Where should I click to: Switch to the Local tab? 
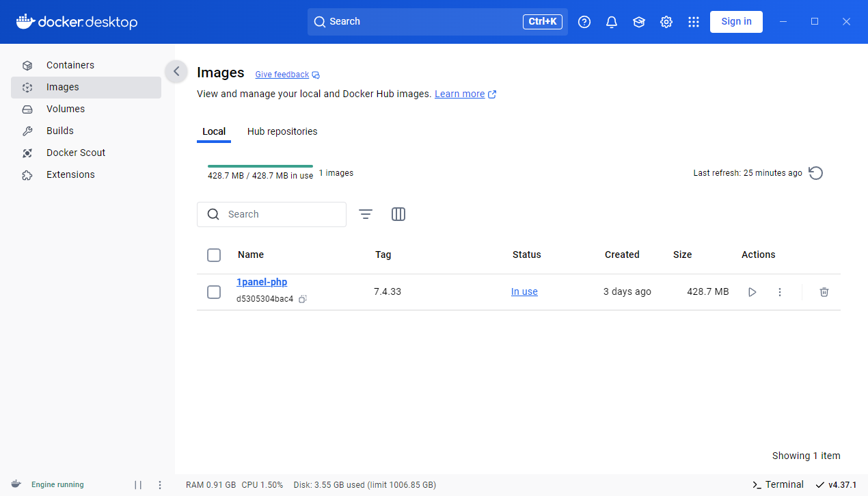214,131
